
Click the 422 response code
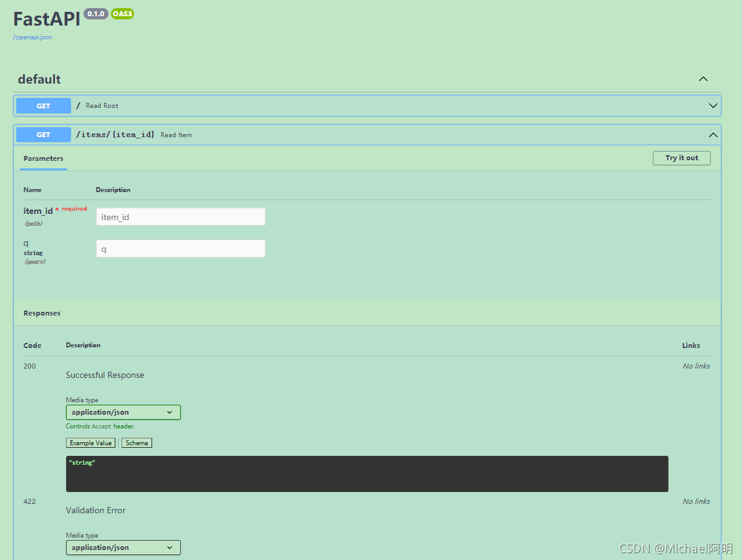tap(29, 501)
